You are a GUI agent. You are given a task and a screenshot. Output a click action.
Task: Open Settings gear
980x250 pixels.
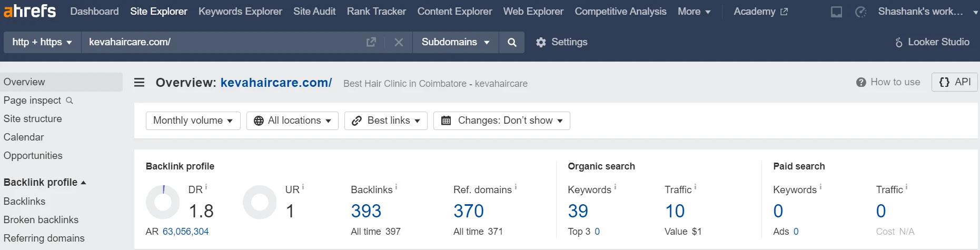(561, 42)
